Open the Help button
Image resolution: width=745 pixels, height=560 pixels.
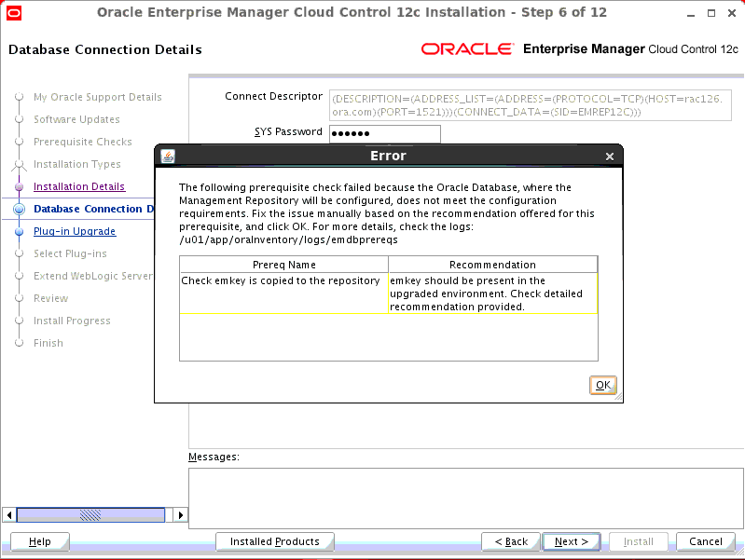point(40,541)
